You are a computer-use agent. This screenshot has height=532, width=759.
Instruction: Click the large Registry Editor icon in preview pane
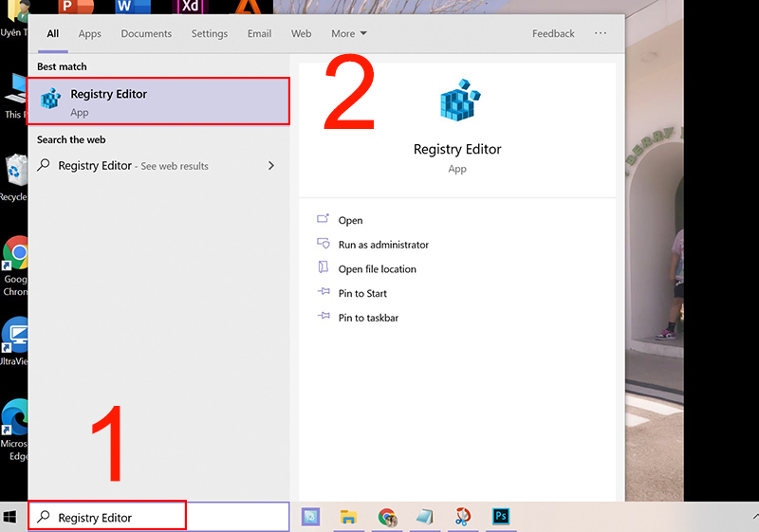click(460, 100)
